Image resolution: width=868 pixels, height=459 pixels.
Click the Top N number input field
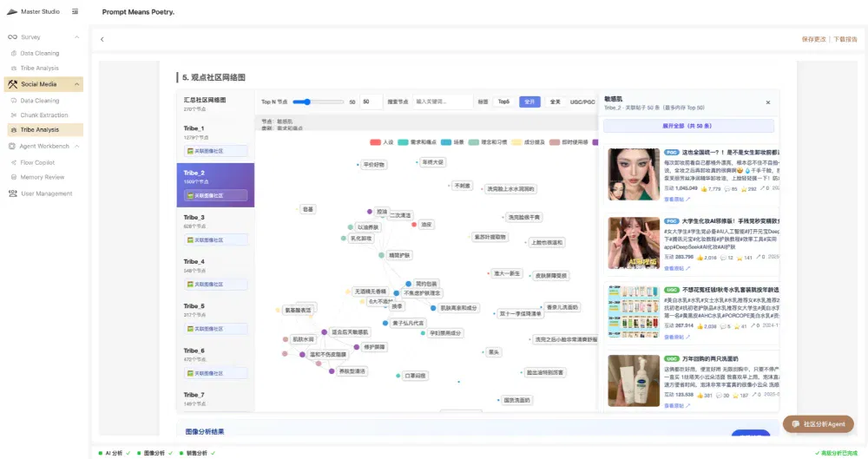coord(371,102)
